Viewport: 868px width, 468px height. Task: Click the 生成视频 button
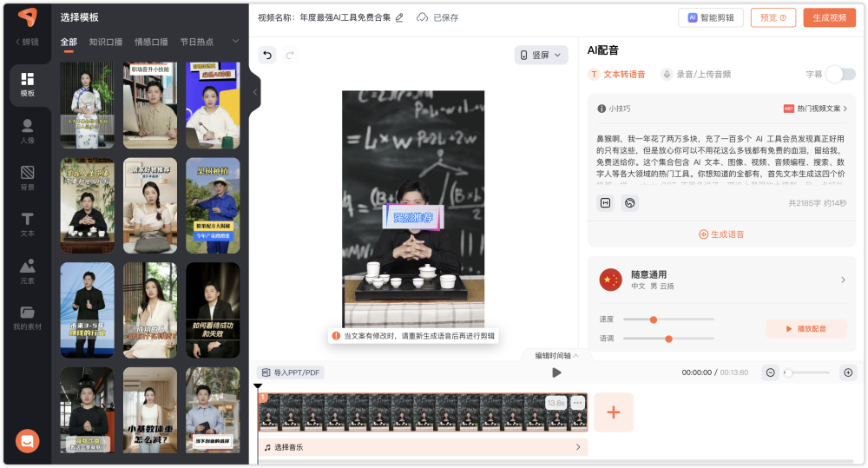click(829, 17)
